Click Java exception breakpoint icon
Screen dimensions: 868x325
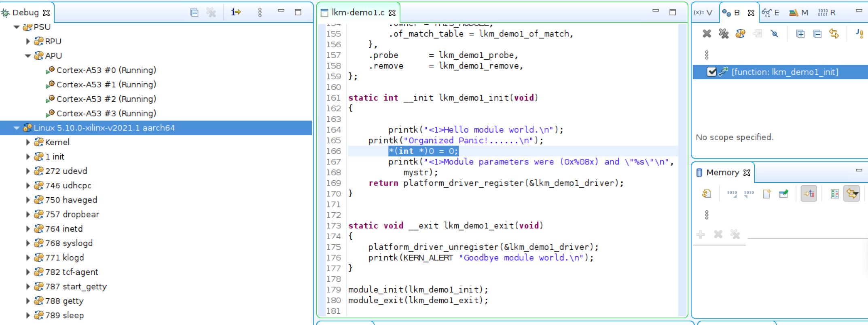[860, 34]
